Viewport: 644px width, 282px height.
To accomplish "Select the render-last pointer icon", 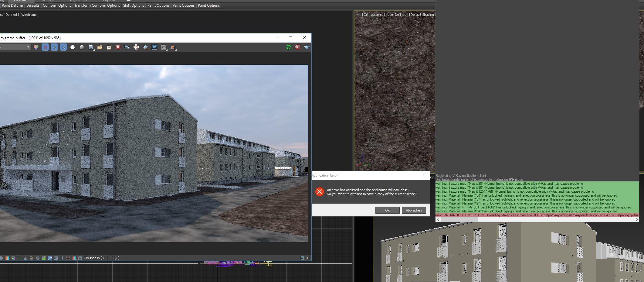I will pos(173,47).
